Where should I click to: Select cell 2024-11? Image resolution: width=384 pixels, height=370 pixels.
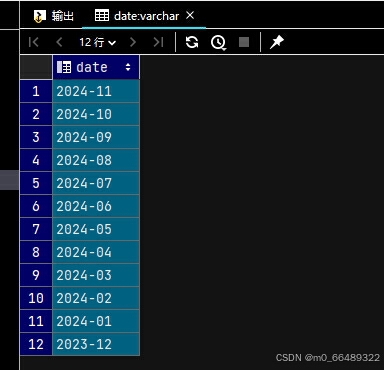coord(96,91)
